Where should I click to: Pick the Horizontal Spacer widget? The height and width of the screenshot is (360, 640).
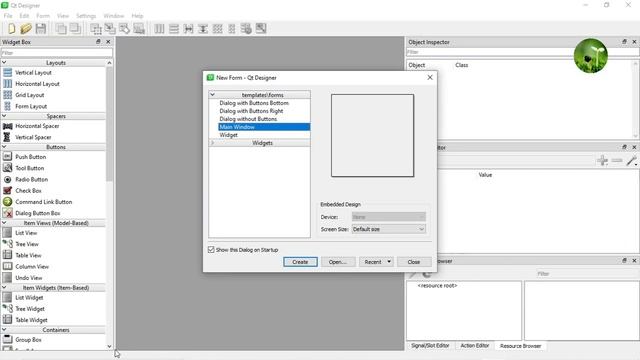[37, 126]
